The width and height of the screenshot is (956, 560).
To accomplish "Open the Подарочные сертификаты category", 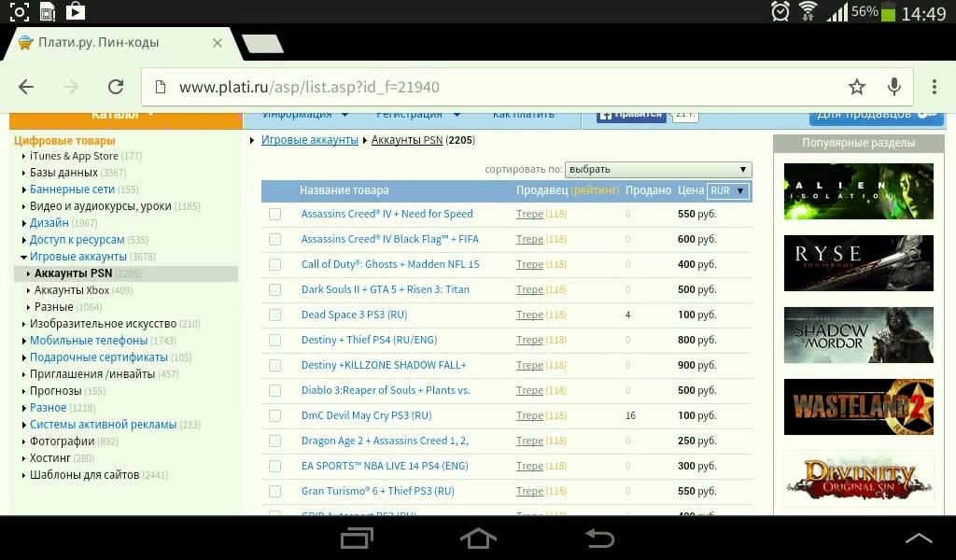I will 99,357.
